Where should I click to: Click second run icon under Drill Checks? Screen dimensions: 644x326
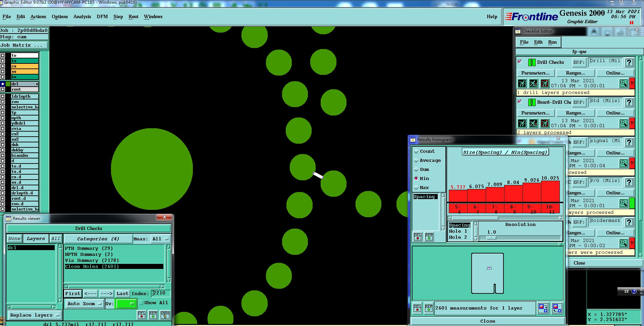(533, 83)
